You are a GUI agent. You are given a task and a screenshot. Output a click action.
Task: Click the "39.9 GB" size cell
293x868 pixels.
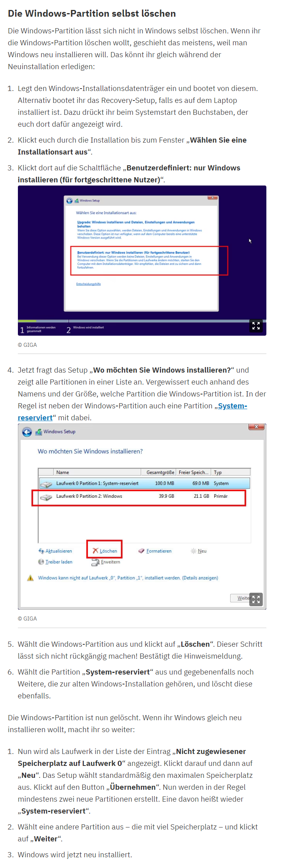click(x=167, y=496)
